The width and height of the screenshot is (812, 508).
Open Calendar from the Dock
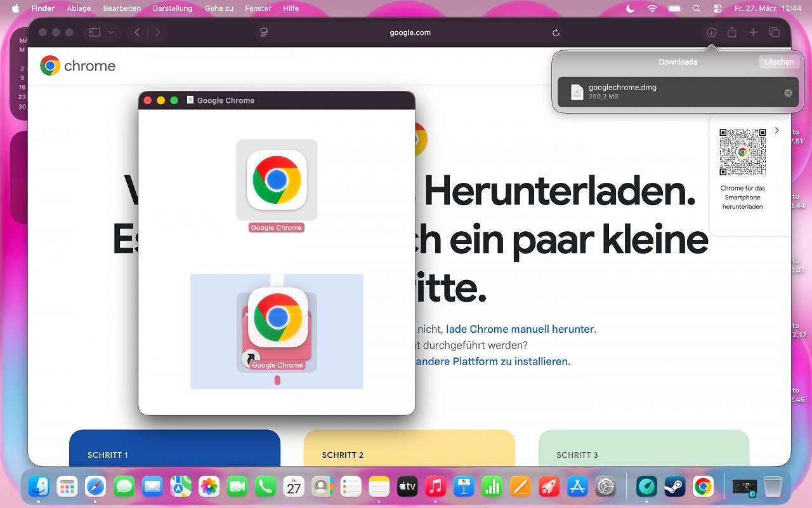294,487
